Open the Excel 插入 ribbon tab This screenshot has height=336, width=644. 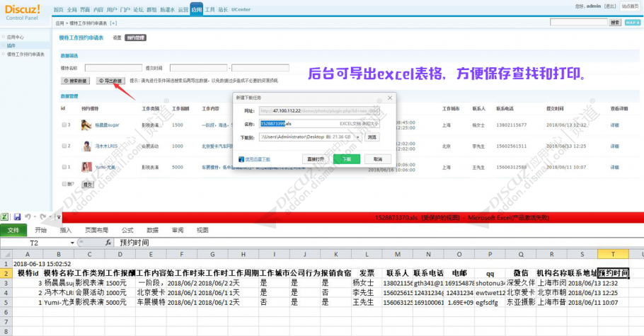66,230
